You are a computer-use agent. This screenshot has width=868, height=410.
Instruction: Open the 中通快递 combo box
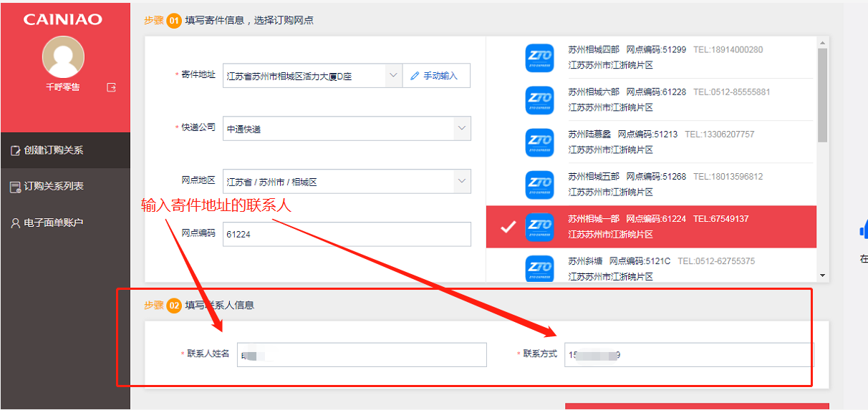pyautogui.click(x=347, y=129)
